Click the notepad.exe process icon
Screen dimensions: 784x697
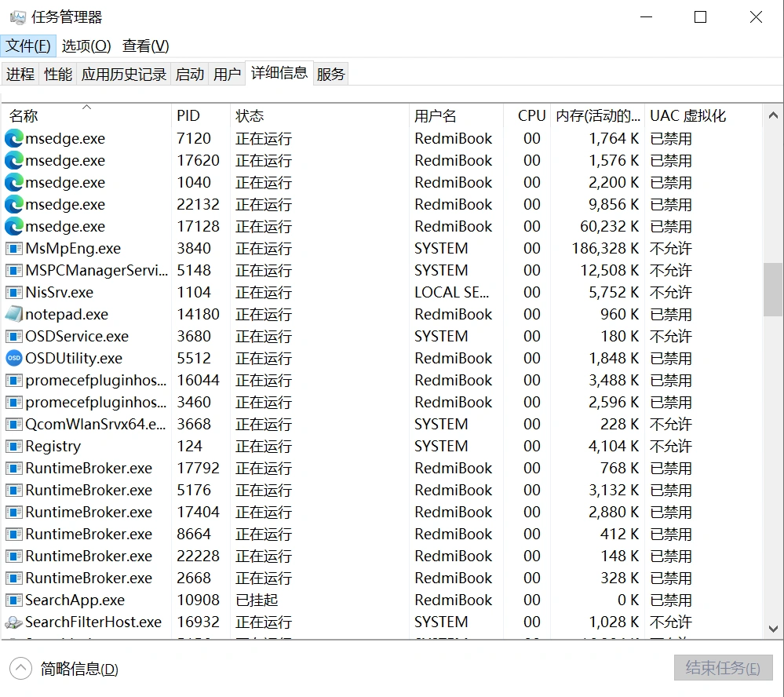pyautogui.click(x=14, y=314)
